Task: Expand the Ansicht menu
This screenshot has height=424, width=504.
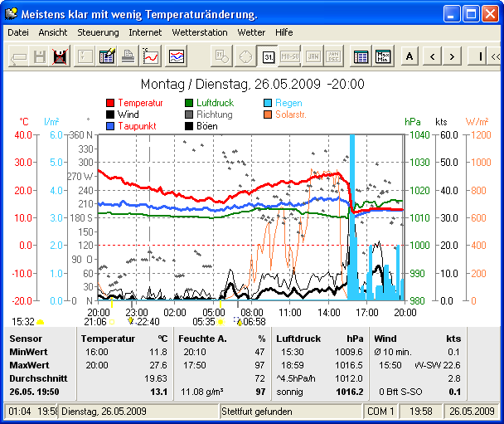Action: click(53, 32)
